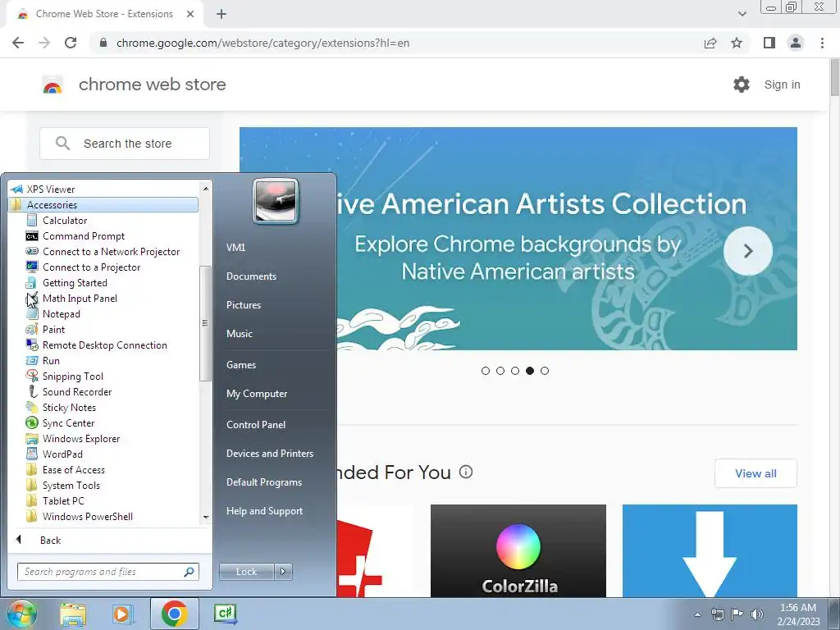Click View all for recommendations
The image size is (840, 630).
click(x=756, y=473)
